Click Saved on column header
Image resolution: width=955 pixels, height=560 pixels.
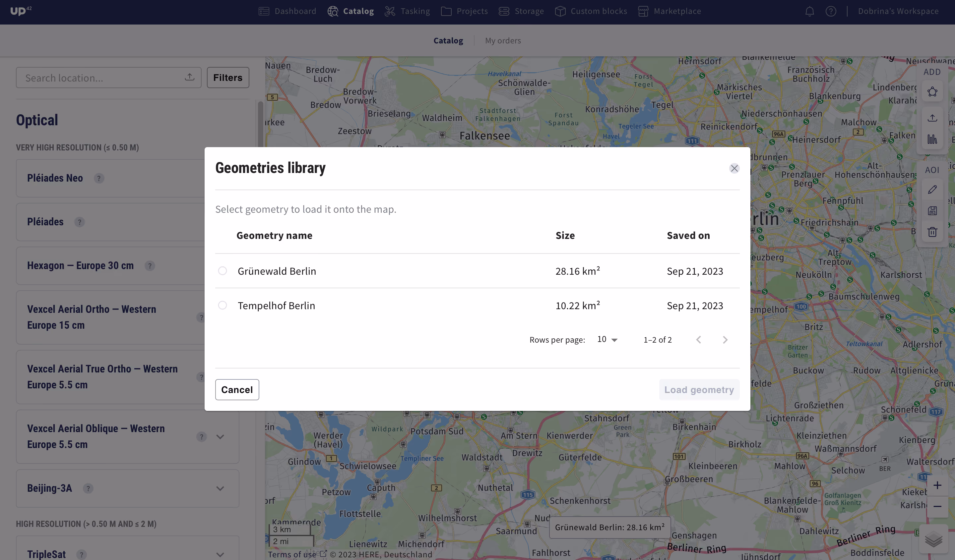tap(688, 236)
